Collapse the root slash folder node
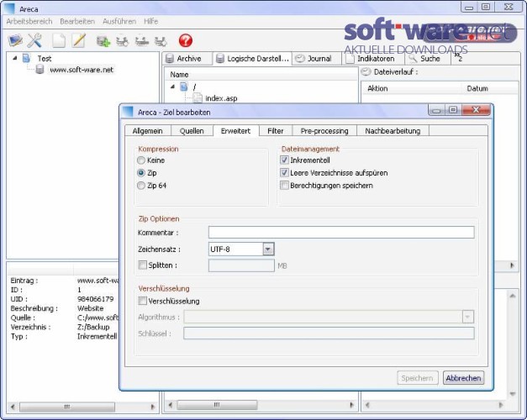Viewport: 527px width, 420px height. click(x=172, y=87)
